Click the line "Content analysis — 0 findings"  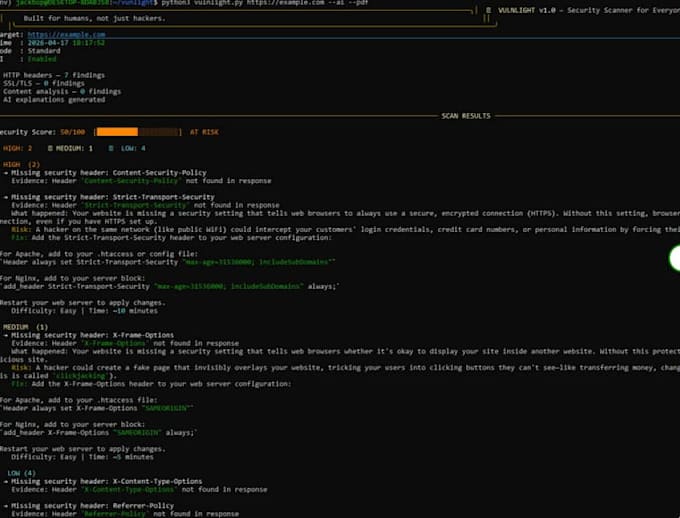click(62, 92)
